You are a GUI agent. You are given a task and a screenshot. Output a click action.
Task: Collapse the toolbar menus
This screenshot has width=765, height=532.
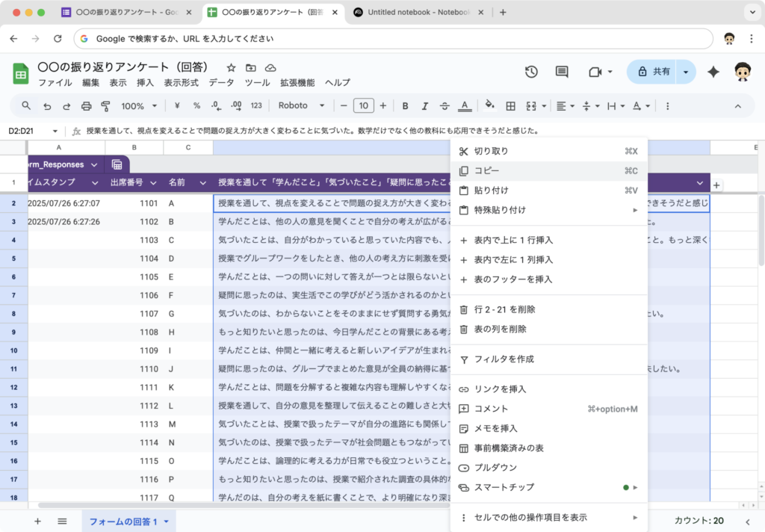click(x=737, y=106)
